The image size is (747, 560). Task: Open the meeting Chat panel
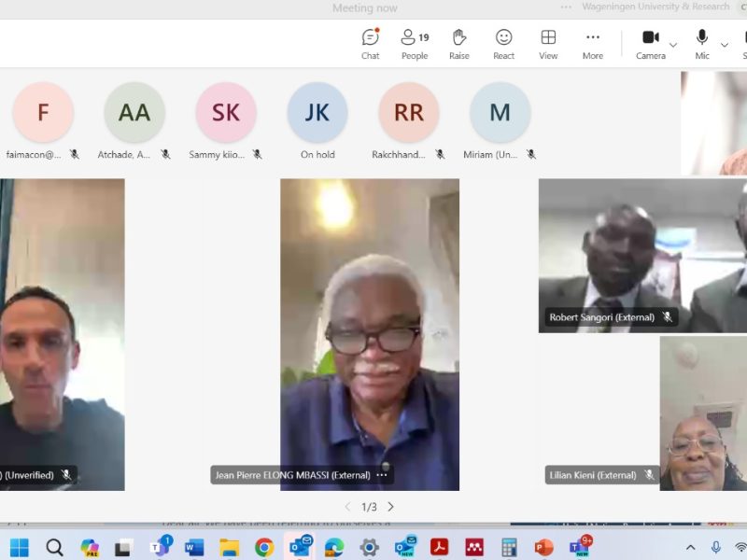click(371, 44)
